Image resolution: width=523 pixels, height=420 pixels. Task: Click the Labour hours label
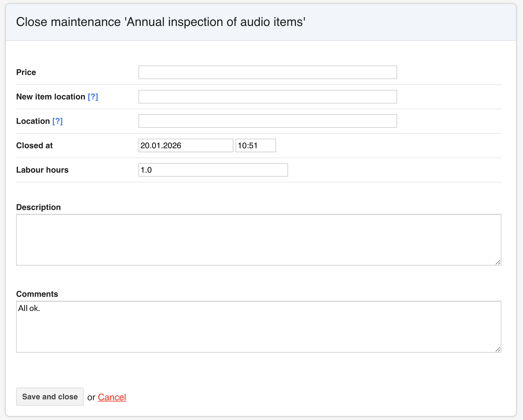tap(42, 170)
